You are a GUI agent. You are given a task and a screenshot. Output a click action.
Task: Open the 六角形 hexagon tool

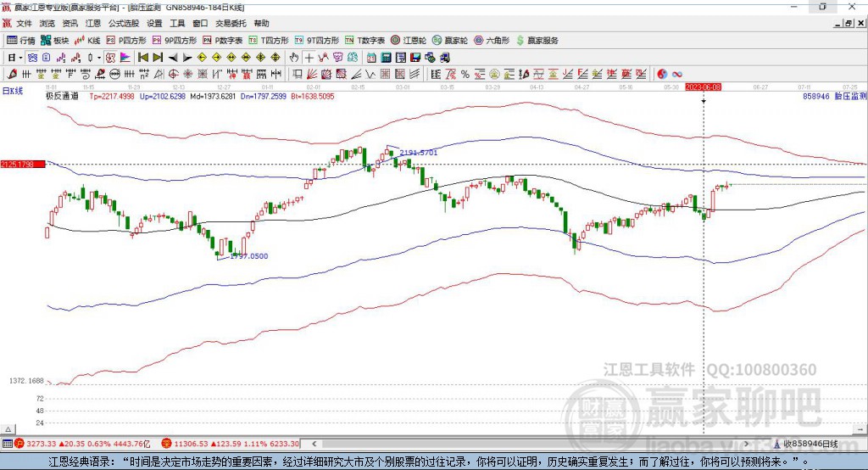[492, 41]
